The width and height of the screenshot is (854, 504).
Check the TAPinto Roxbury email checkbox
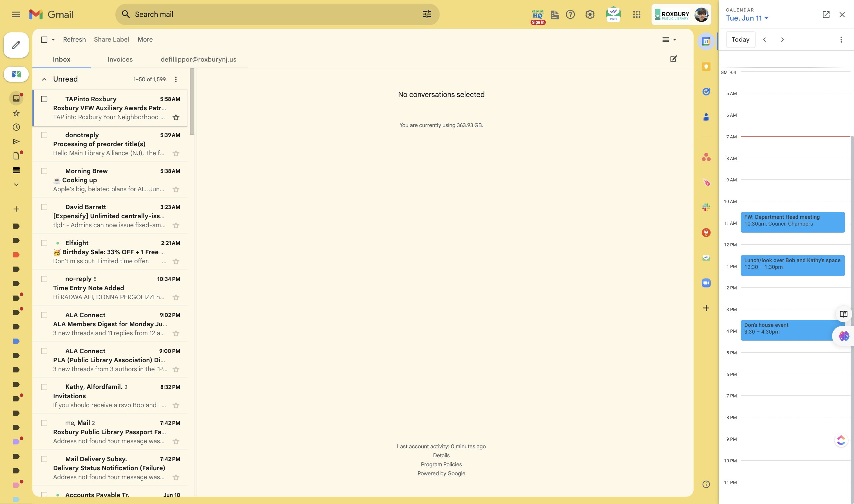click(x=44, y=99)
